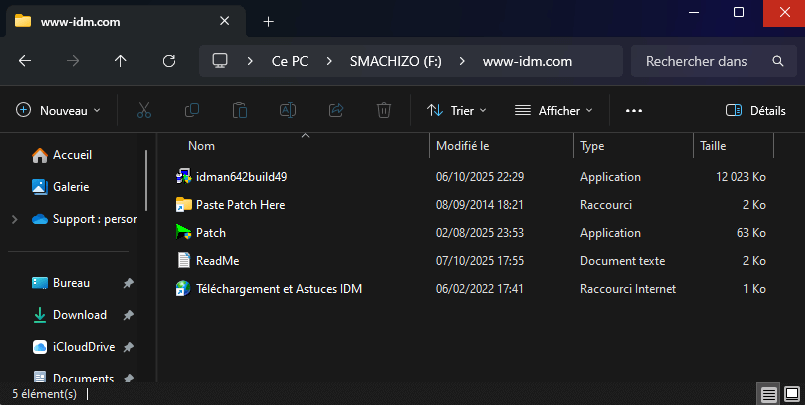Toggle the Détails pane
The image size is (805, 405).
pos(756,110)
